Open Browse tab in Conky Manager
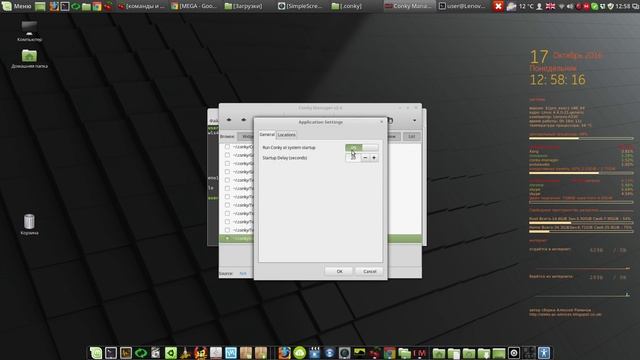Image resolution: width=640 pixels, height=360 pixels. [227, 136]
